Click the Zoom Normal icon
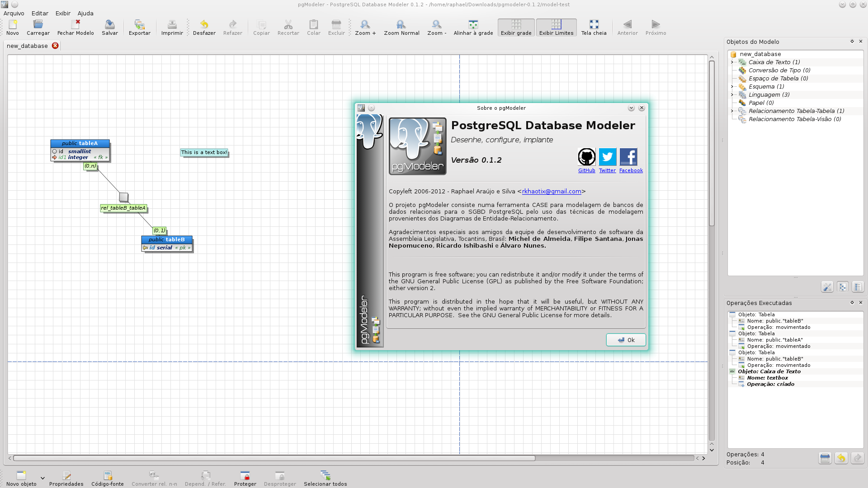 pos(401,24)
